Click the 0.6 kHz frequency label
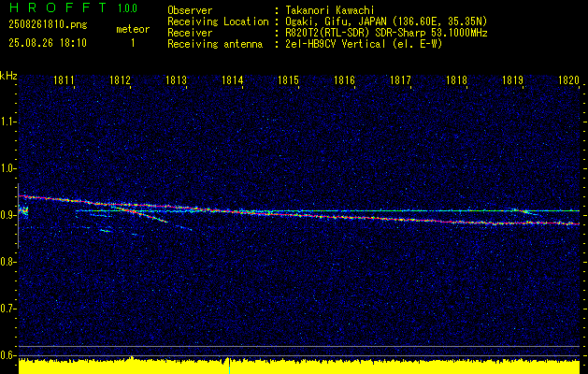 (7, 355)
